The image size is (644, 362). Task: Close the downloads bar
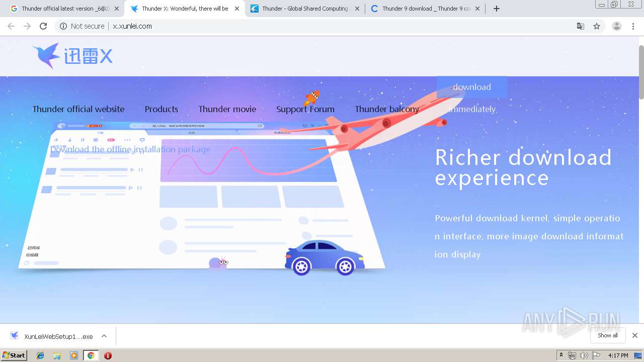point(635,335)
